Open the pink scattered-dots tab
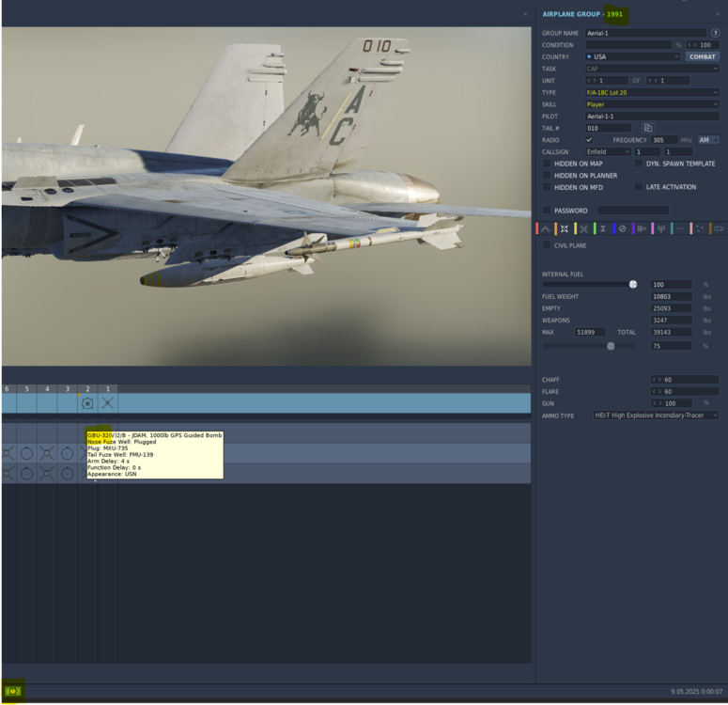Screen dimensions: 728x705 click(x=700, y=228)
